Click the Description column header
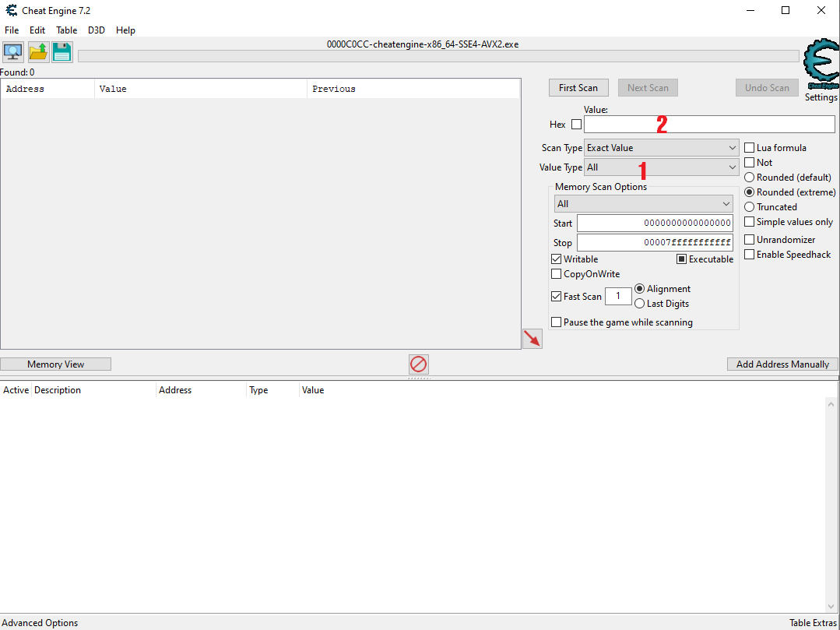This screenshot has width=840, height=630. click(94, 390)
